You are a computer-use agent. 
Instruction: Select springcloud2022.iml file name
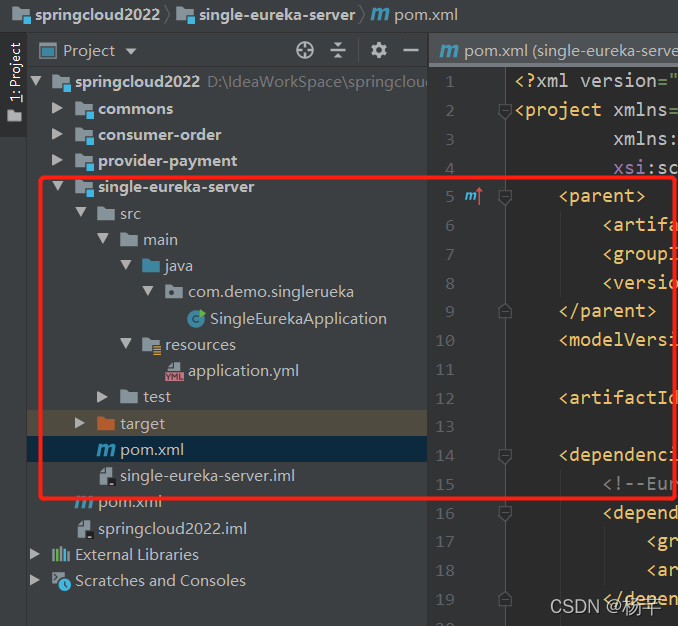pyautogui.click(x=173, y=529)
